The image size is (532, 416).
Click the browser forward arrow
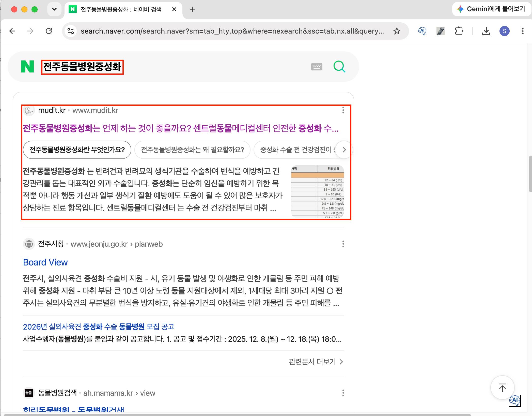click(x=30, y=31)
